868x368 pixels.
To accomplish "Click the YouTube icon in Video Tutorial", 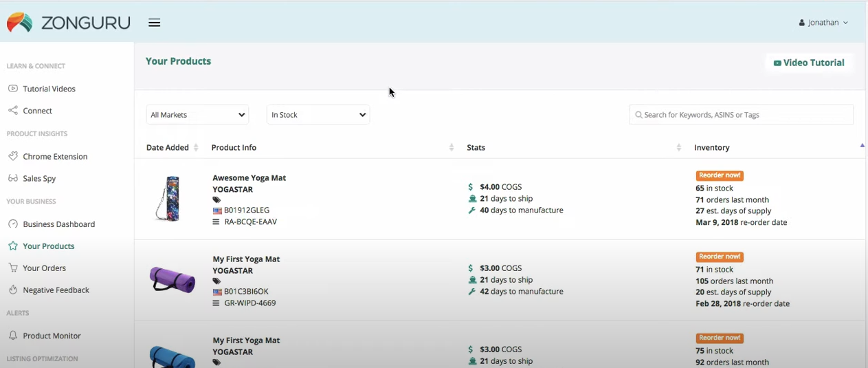I will coord(777,63).
